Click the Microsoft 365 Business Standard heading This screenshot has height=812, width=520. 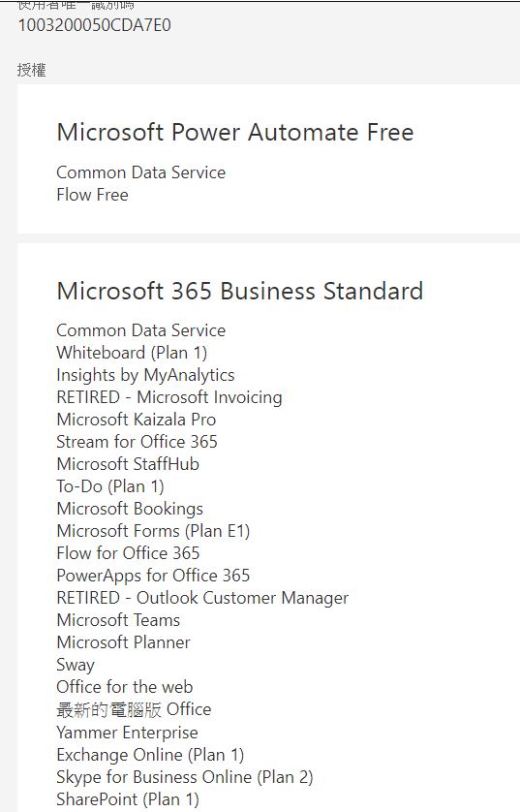(x=240, y=291)
